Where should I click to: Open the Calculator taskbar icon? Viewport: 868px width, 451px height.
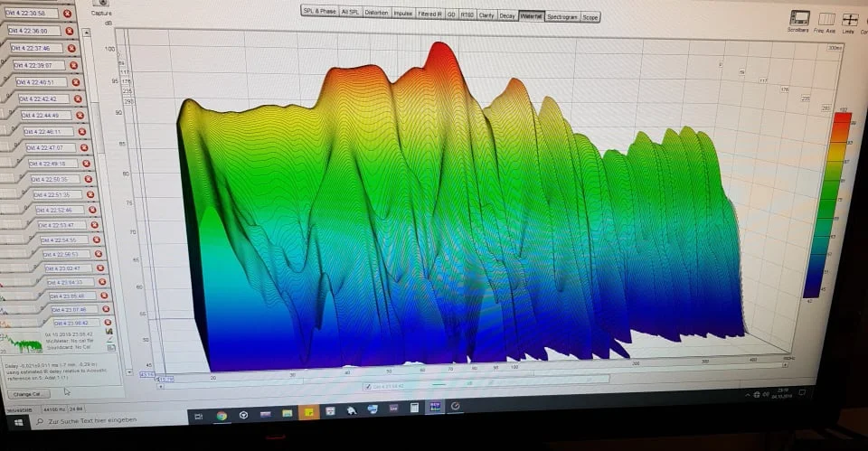[x=414, y=409]
